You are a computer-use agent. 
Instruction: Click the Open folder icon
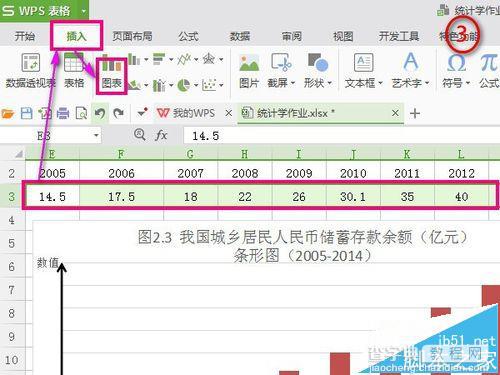coord(7,114)
